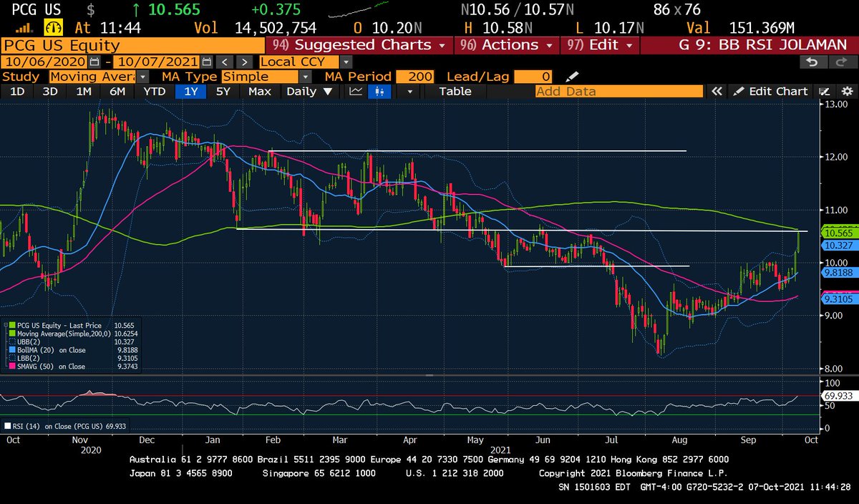Click the 9.8188 BollMA axis tag
This screenshot has width=859, height=504.
click(x=840, y=273)
